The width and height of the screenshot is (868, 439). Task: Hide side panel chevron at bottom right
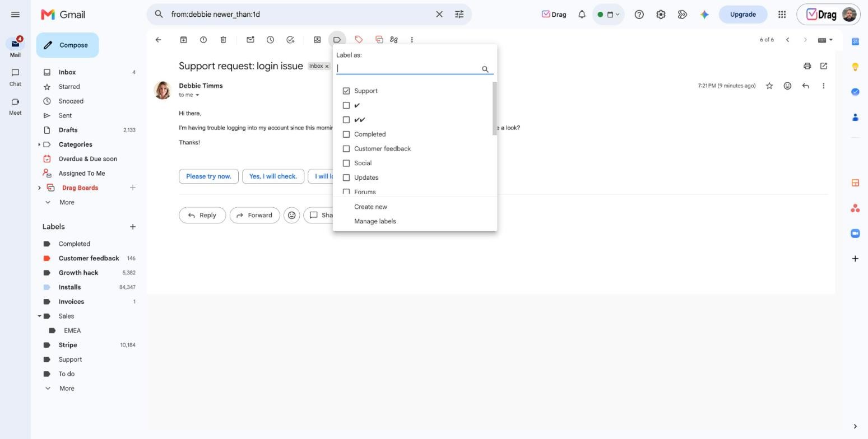click(855, 427)
